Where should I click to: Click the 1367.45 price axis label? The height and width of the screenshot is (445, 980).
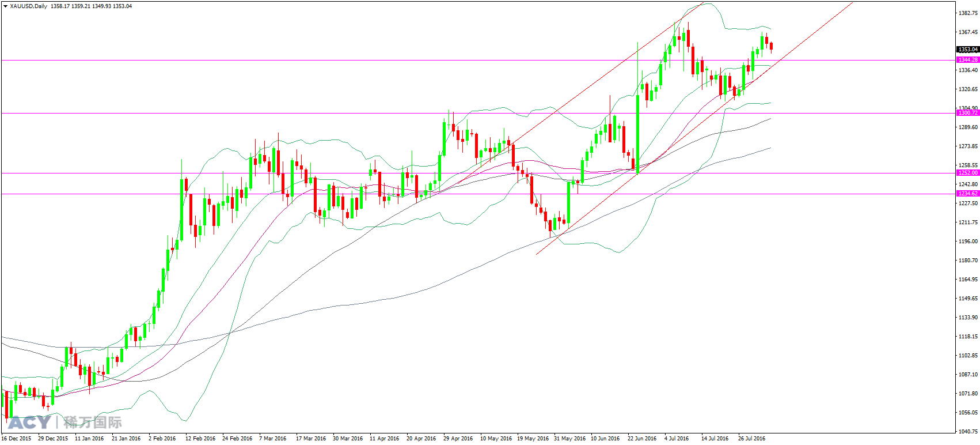(968, 32)
